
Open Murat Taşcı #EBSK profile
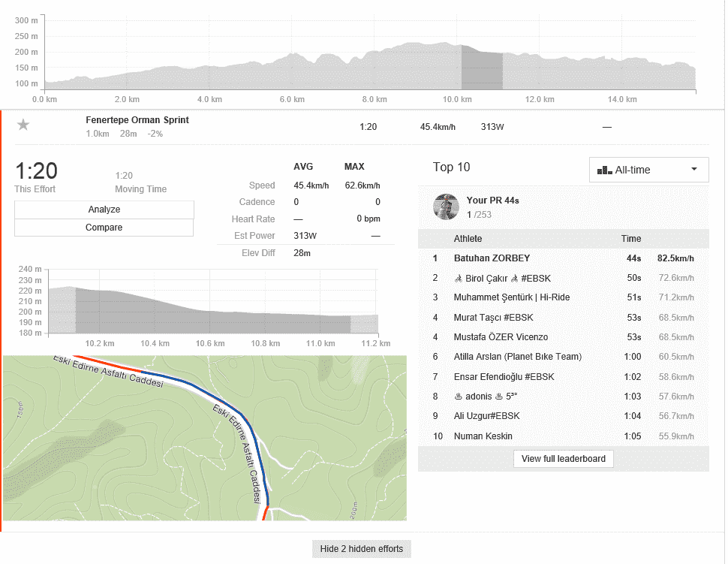493,318
